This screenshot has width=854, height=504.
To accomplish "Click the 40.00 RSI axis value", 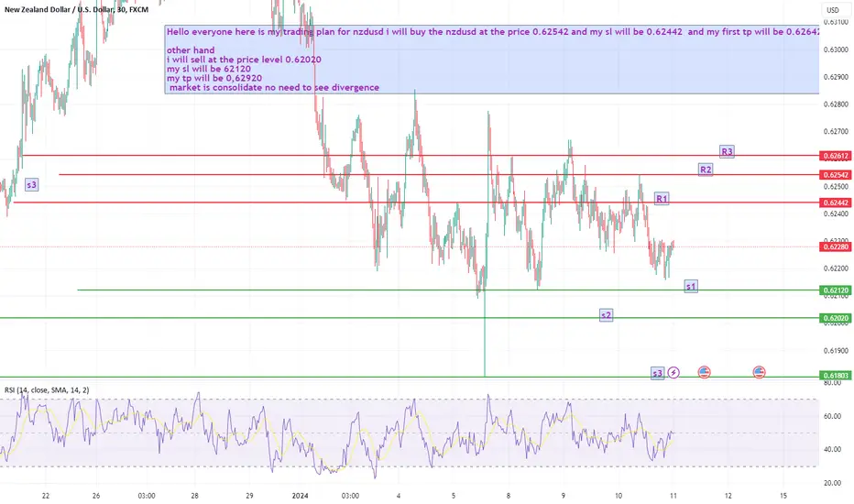I will 832,450.
